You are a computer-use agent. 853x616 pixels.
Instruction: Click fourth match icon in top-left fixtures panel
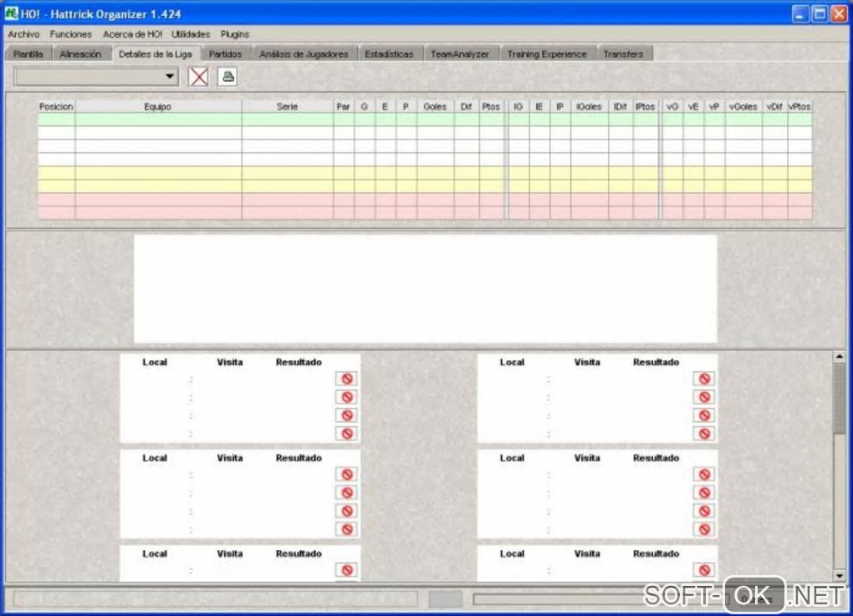[x=346, y=433]
